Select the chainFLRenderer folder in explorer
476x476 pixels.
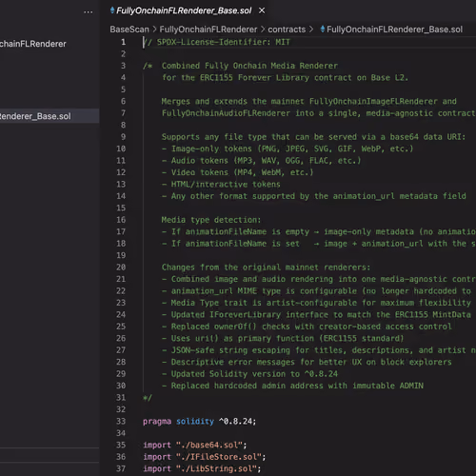[33, 44]
